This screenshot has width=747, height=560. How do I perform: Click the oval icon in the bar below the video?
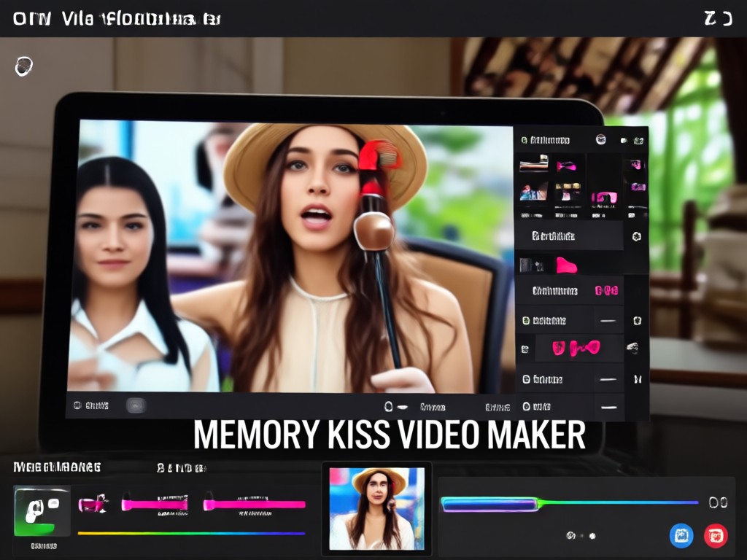tap(388, 406)
